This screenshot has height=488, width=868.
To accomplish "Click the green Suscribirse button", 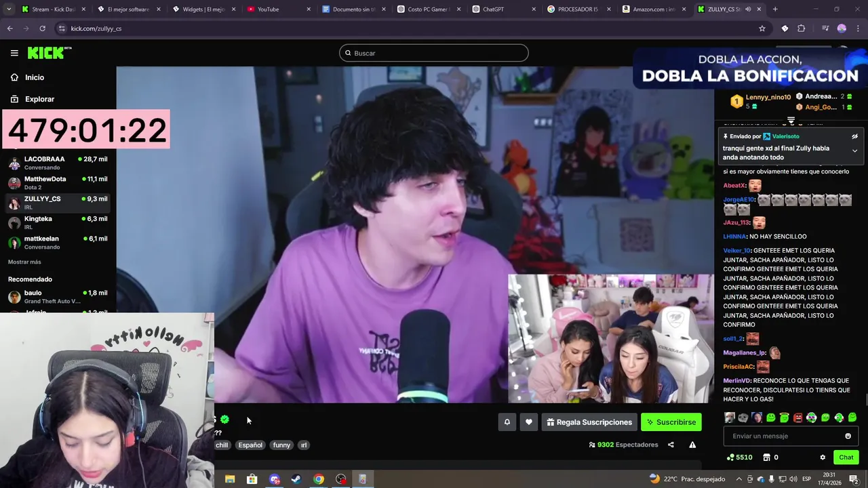I will pyautogui.click(x=671, y=422).
